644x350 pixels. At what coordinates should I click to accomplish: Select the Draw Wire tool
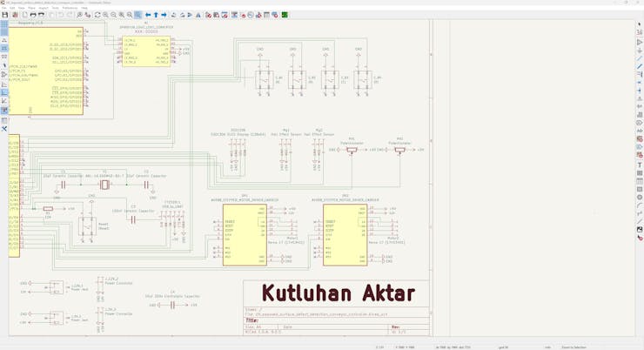[x=640, y=58]
